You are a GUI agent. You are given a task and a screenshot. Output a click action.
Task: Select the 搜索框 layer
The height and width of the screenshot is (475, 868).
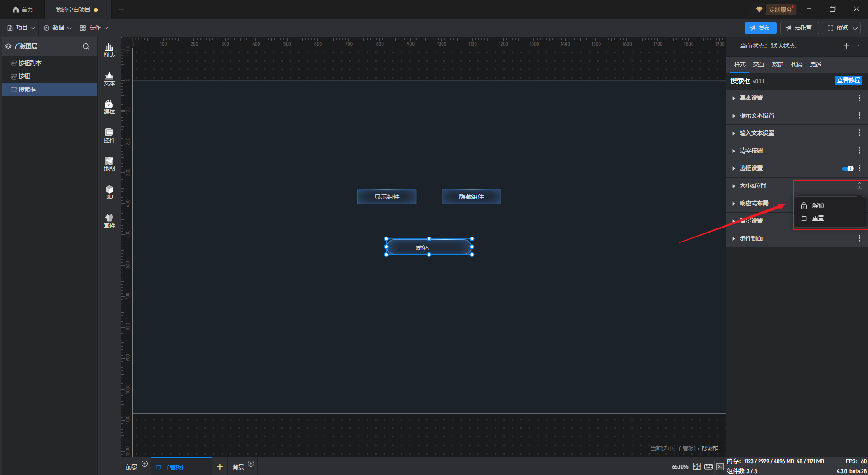coord(49,90)
